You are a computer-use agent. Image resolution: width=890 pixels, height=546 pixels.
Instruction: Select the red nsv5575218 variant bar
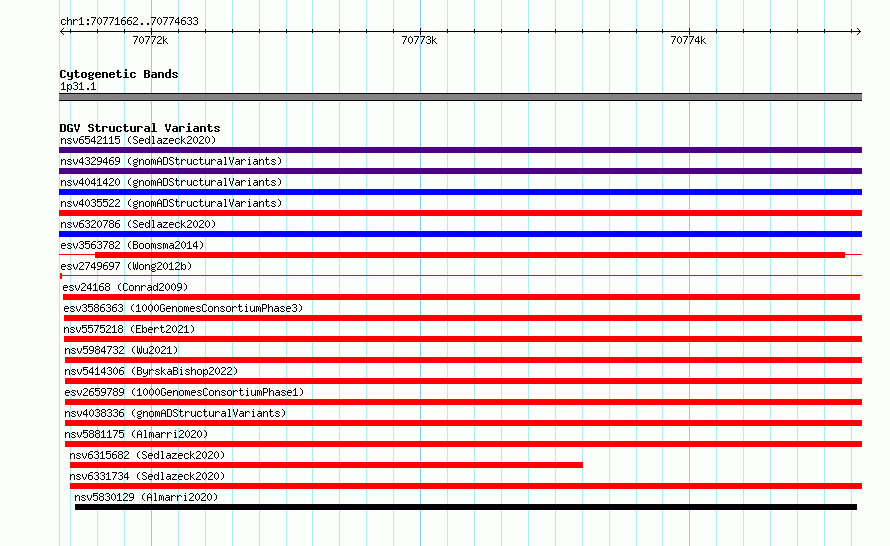(463, 339)
